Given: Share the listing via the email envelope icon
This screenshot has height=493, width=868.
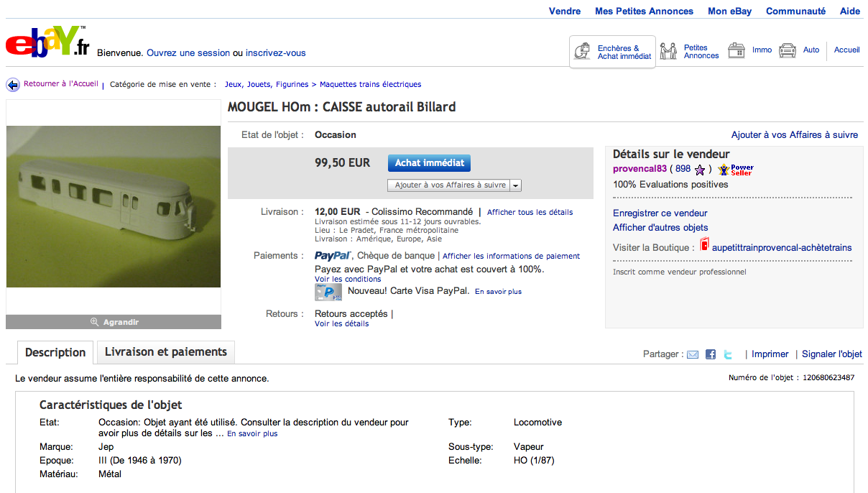Looking at the screenshot, I should (693, 354).
